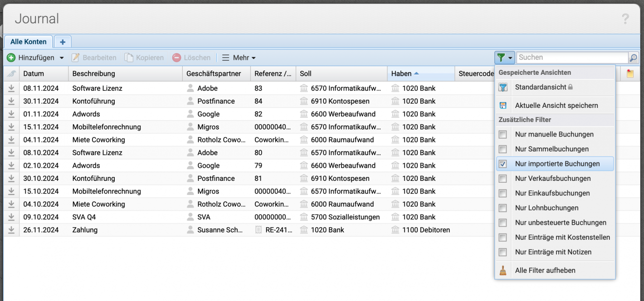Click the notes column icon in the header
The image size is (644, 301).
point(630,73)
